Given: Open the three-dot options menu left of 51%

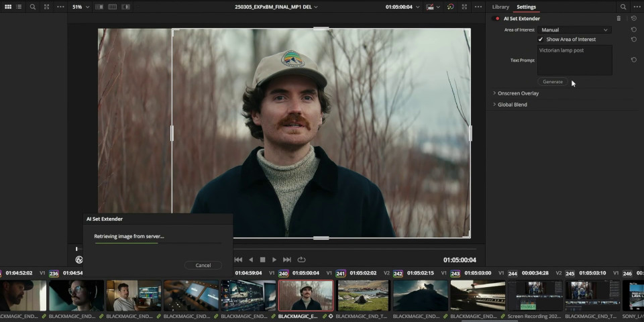Looking at the screenshot, I should coord(60,7).
